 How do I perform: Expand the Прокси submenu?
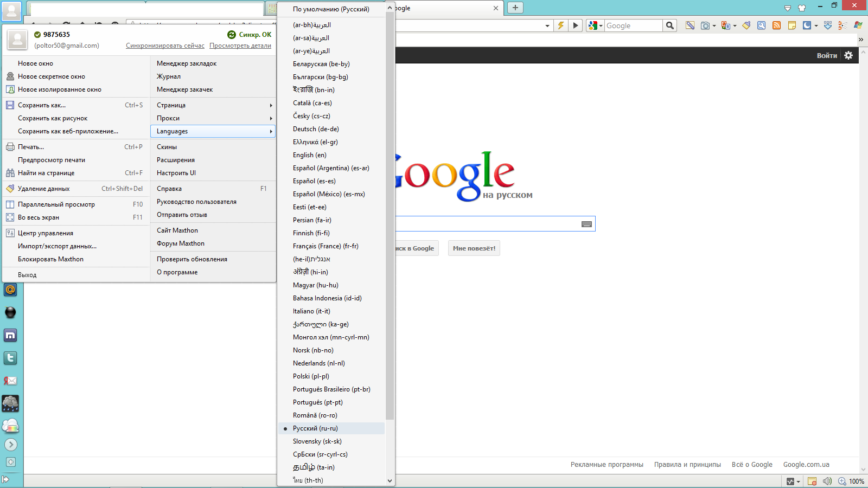point(213,118)
